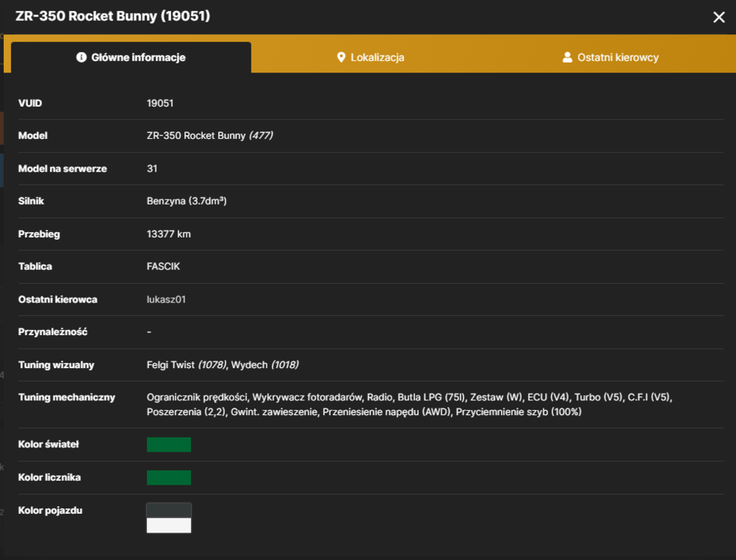
Task: Click the engine value Benzyna (3.7dm³)
Action: 187,201
